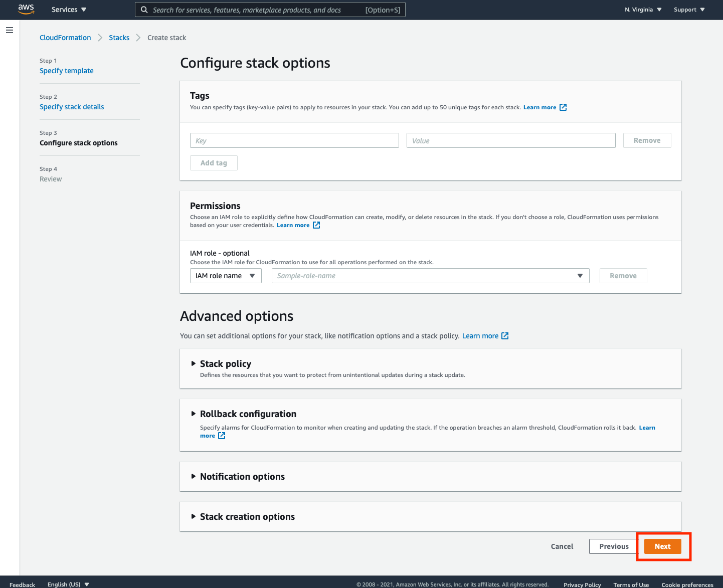The height and width of the screenshot is (588, 723).
Task: Open the Support menu
Action: 689,10
